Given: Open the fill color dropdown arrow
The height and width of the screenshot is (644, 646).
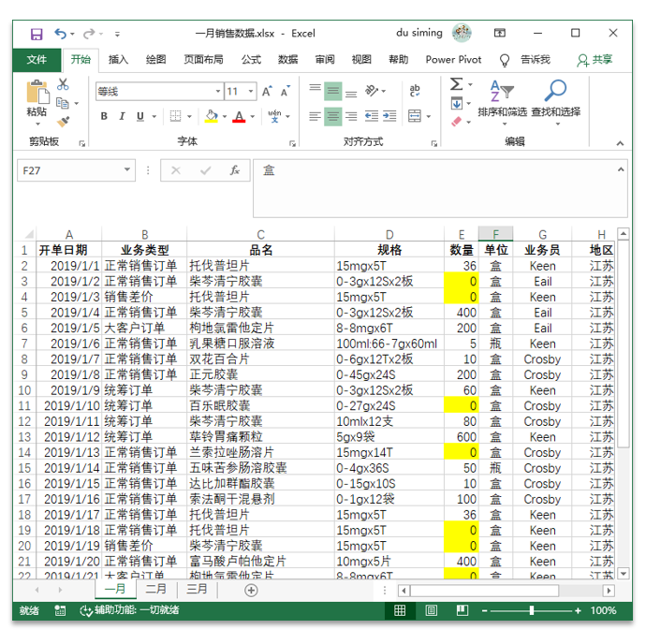Looking at the screenshot, I should [225, 117].
